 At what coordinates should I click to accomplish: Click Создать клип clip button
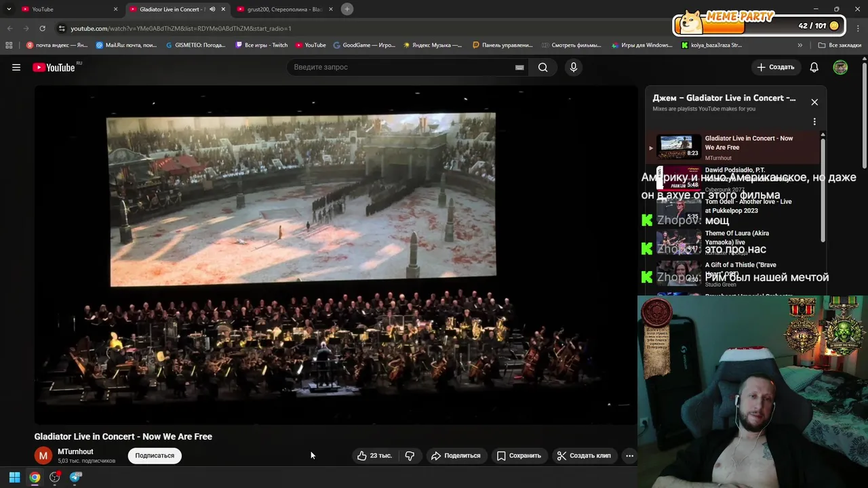click(x=584, y=455)
